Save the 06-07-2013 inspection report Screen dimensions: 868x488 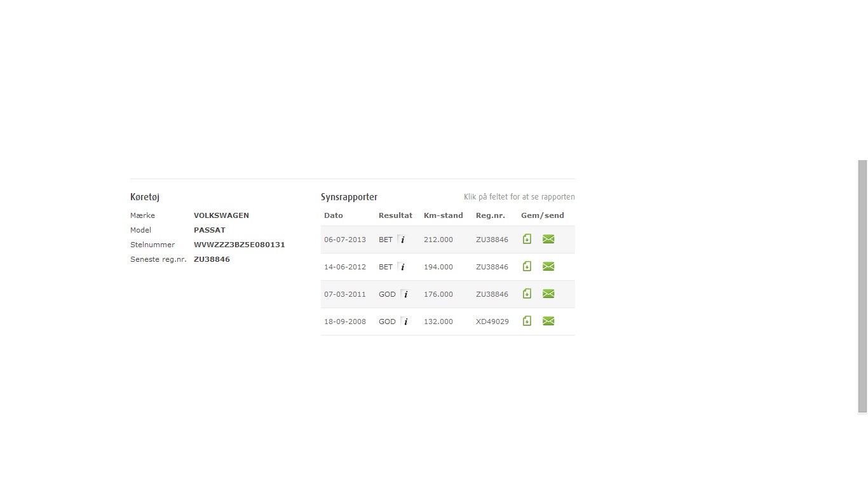527,239
